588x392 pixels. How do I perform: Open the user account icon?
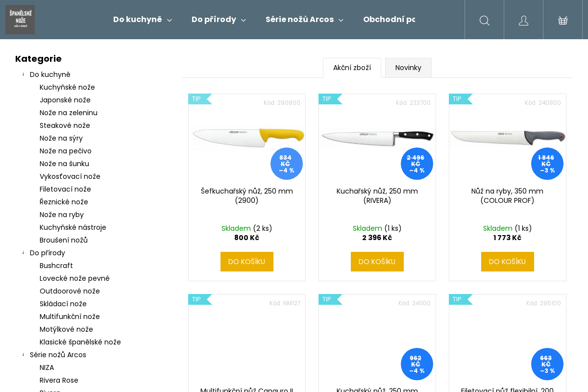[x=523, y=20]
